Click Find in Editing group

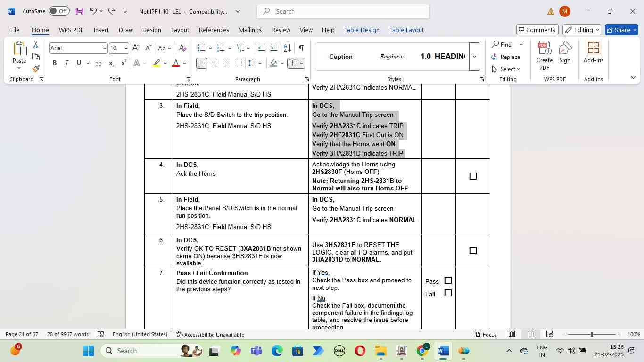(502, 44)
